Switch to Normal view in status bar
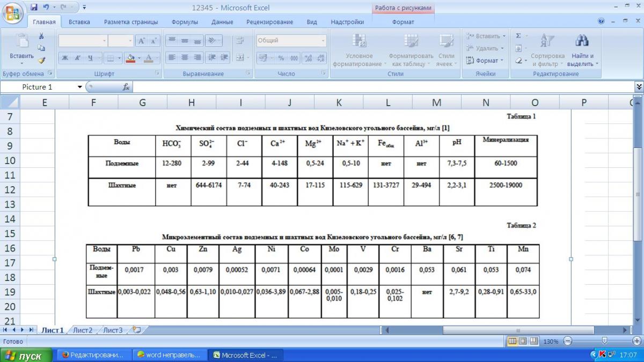644x362 pixels. [x=512, y=341]
